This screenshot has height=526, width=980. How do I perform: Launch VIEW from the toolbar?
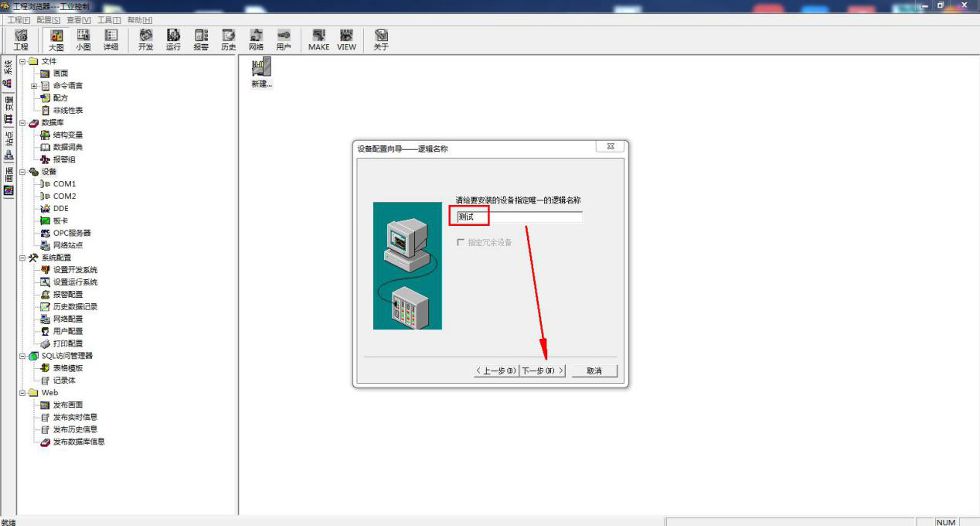[346, 39]
